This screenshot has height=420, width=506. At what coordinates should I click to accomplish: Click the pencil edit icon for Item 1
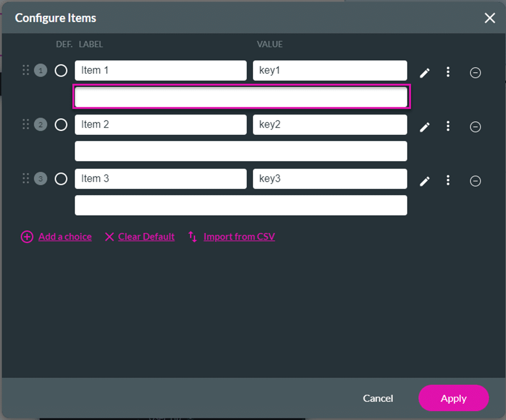coord(425,73)
